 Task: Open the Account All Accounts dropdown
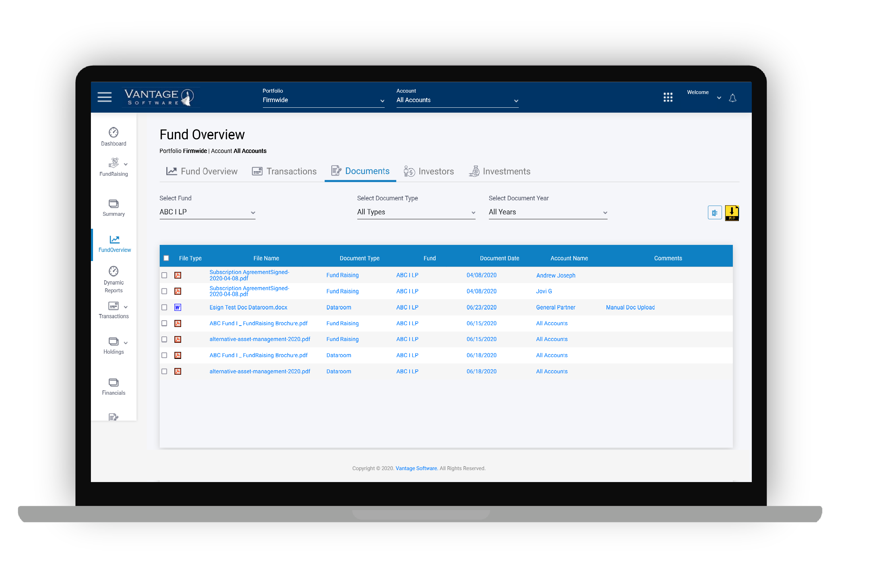tap(457, 100)
